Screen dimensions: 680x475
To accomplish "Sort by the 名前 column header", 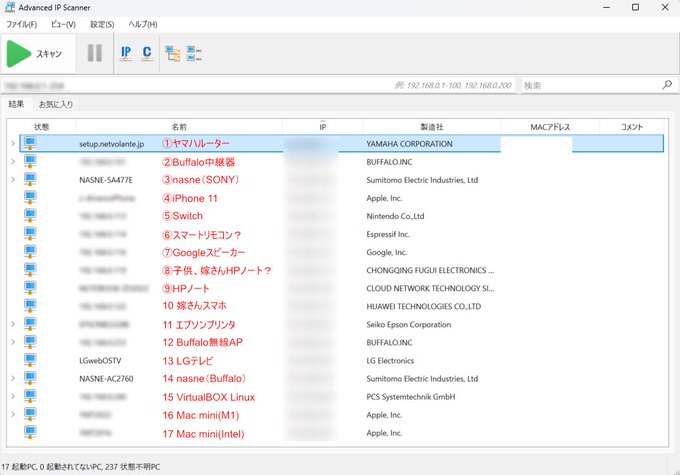I will pos(179,127).
